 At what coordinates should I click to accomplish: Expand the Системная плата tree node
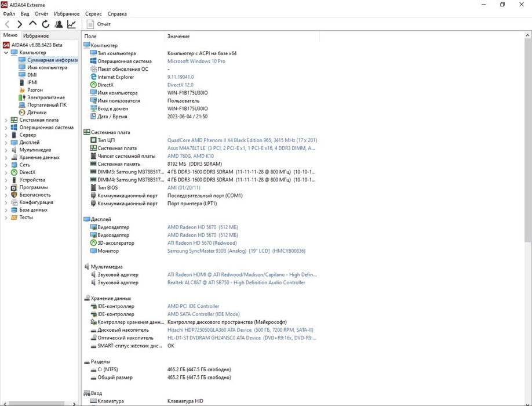click(6, 120)
